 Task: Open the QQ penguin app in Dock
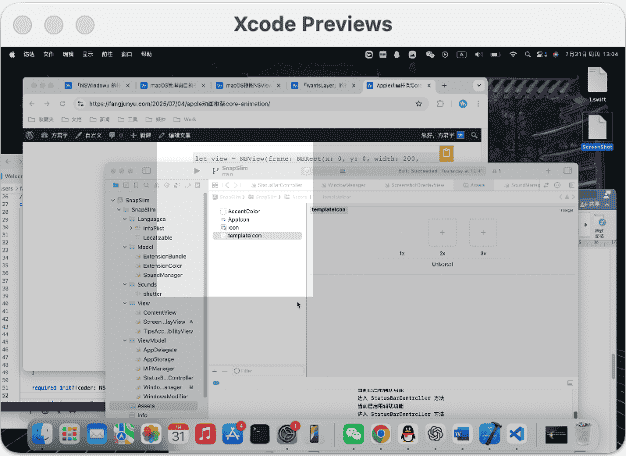click(408, 434)
